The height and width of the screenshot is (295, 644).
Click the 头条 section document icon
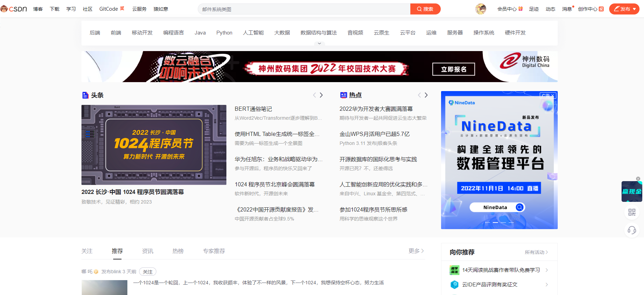point(85,95)
